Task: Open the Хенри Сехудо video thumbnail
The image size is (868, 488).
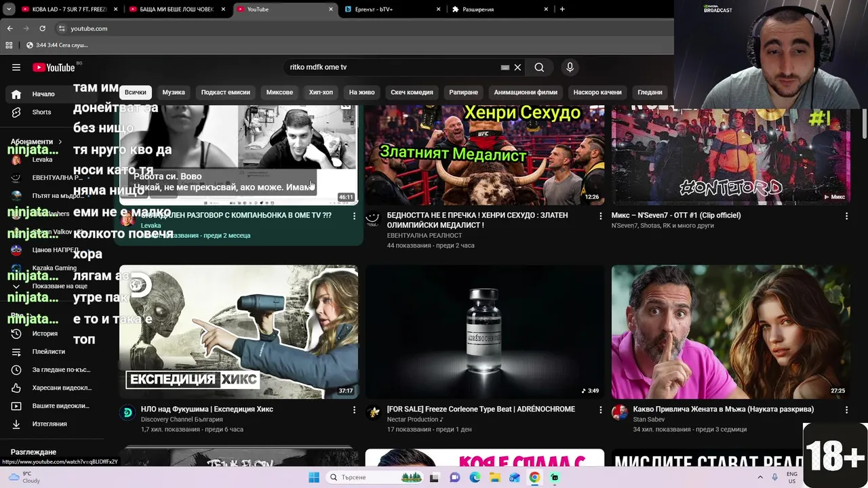Action: coord(485,155)
